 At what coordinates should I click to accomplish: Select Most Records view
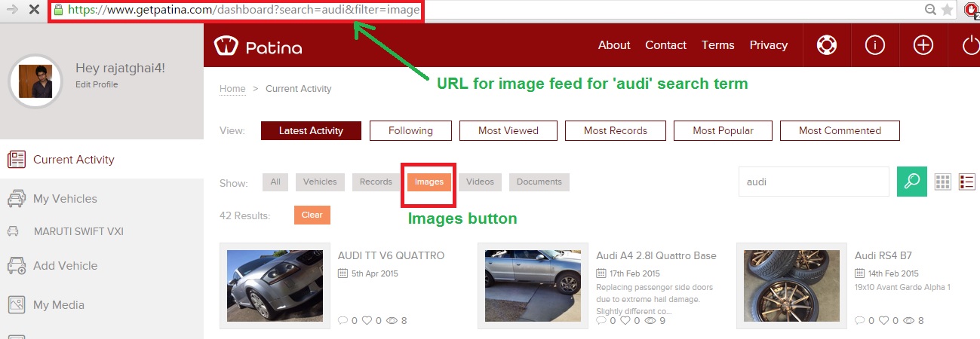pyautogui.click(x=616, y=130)
